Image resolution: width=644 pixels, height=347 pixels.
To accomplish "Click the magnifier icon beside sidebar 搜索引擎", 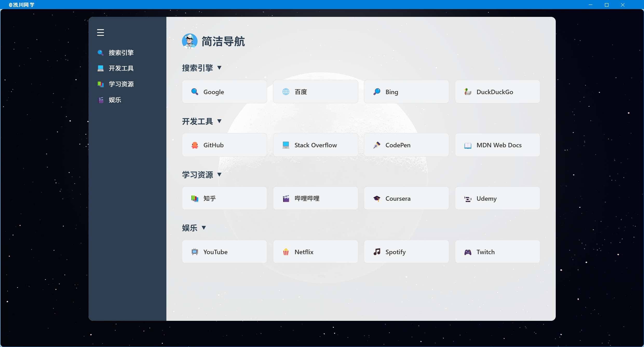I will point(100,53).
